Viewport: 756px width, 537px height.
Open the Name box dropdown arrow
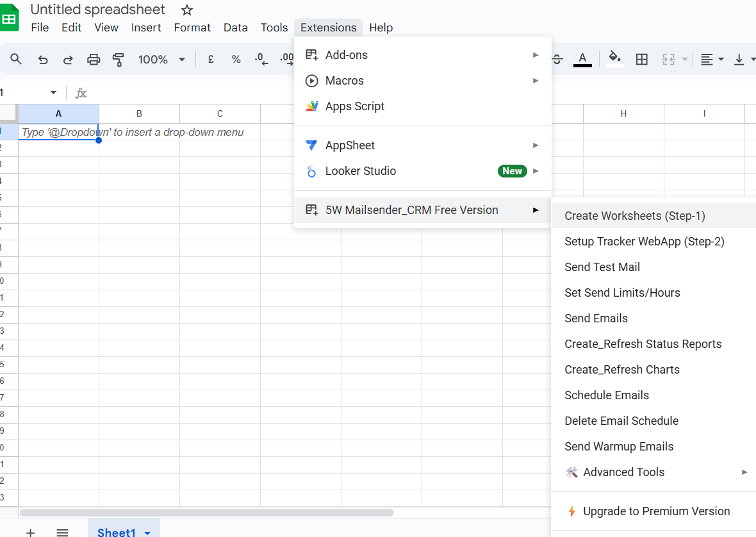tap(53, 92)
